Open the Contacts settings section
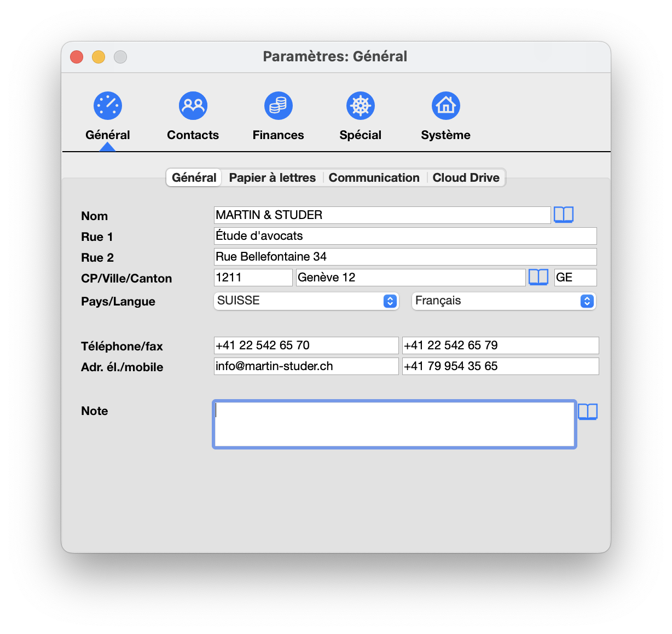The image size is (672, 634). click(193, 116)
